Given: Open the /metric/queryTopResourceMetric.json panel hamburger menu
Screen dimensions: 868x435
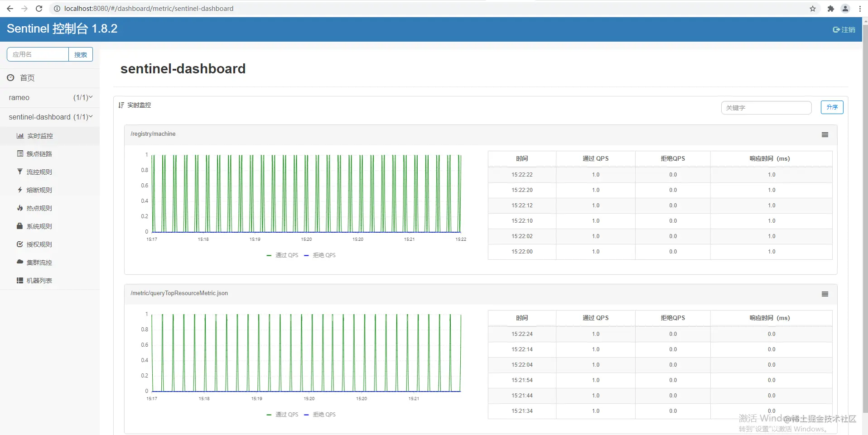Looking at the screenshot, I should pos(825,294).
